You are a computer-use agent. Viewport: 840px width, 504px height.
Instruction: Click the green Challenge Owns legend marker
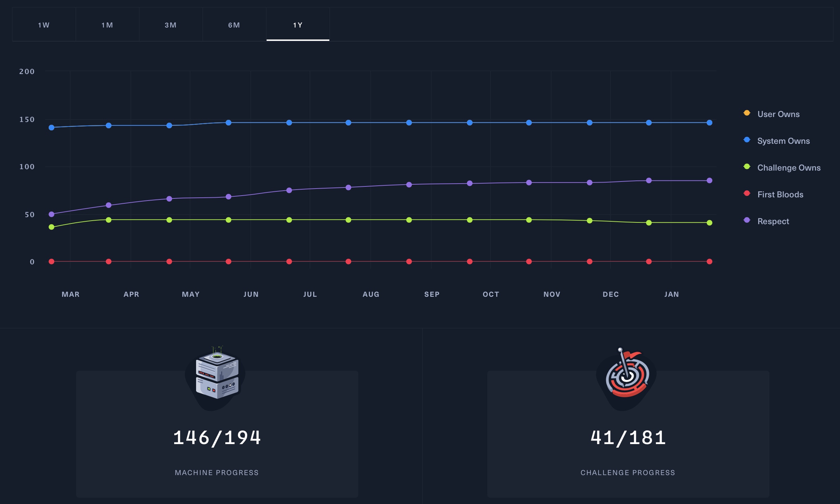click(x=747, y=167)
